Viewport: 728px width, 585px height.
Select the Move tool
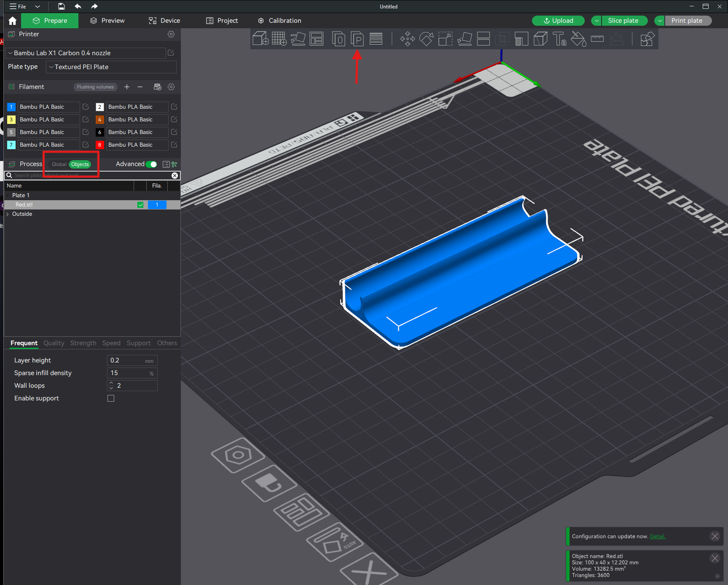(407, 39)
